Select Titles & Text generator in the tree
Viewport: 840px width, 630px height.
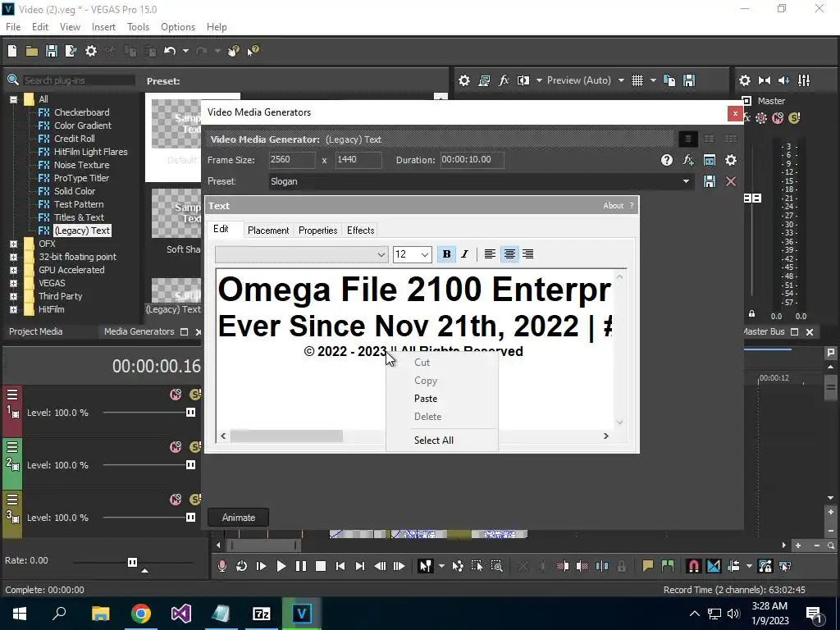pyautogui.click(x=79, y=217)
